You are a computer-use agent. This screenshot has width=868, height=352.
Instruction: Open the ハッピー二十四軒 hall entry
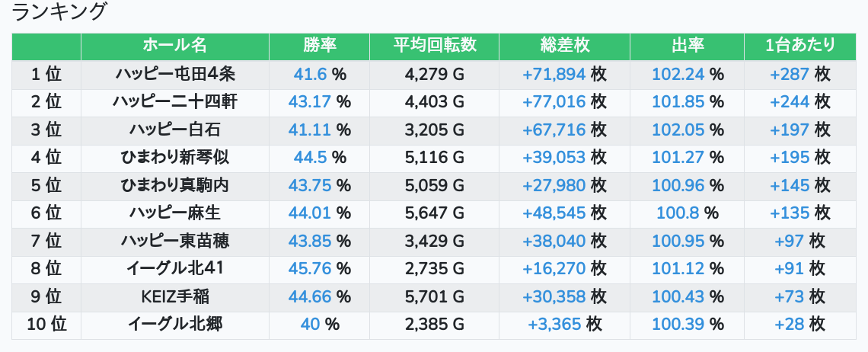click(x=175, y=102)
